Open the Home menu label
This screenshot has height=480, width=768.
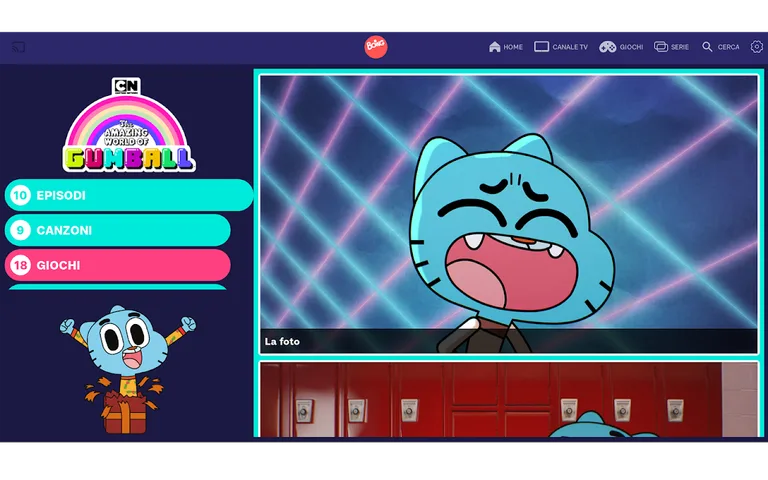513,47
